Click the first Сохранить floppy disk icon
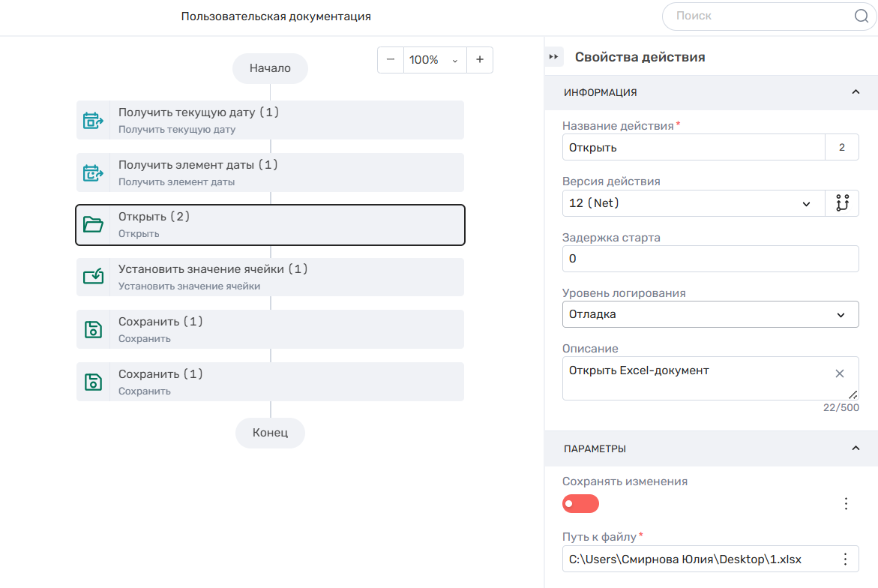The height and width of the screenshot is (588, 878). (x=93, y=329)
